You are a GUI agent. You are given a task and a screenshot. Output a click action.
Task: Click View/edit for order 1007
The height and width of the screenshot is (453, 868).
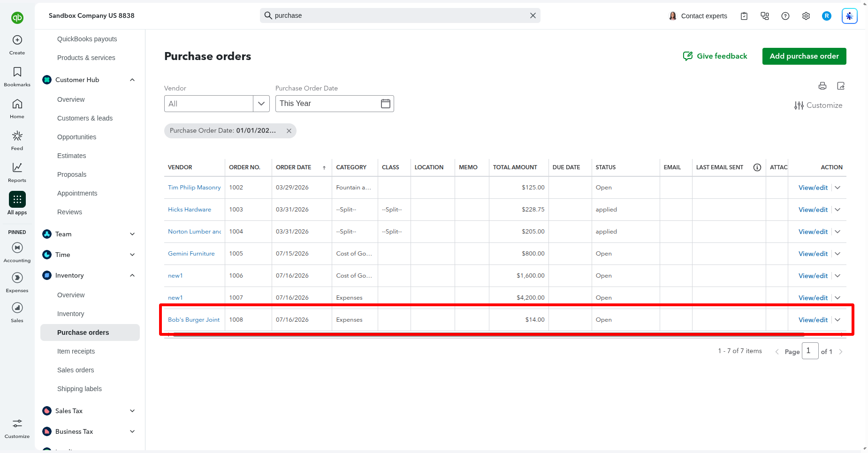point(813,298)
